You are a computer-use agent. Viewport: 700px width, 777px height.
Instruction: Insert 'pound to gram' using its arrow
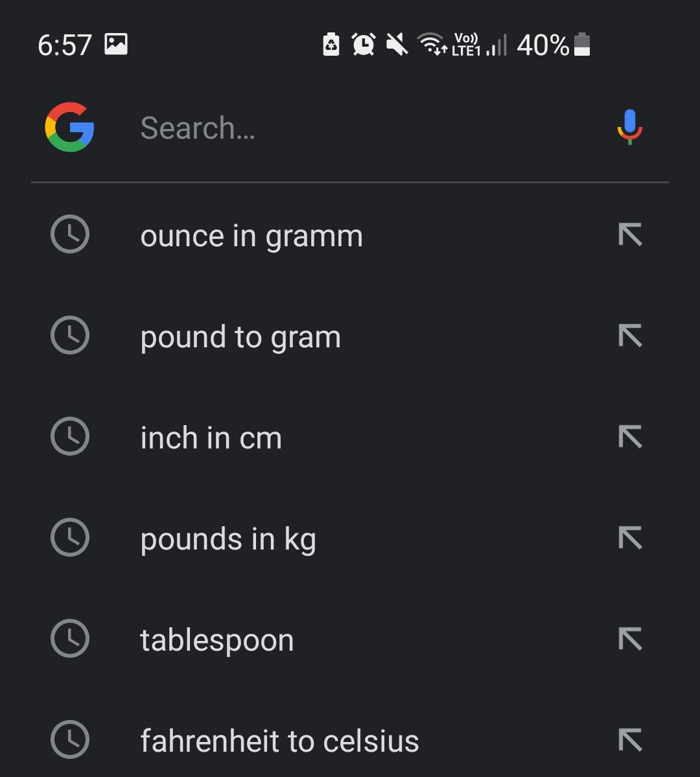point(629,336)
